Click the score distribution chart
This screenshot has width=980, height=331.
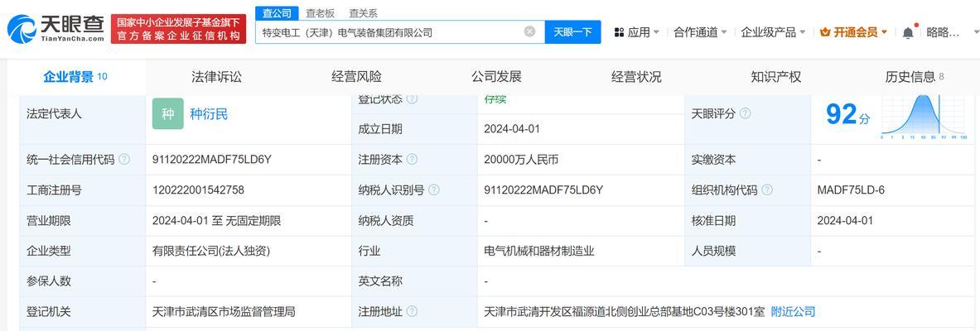(x=924, y=118)
